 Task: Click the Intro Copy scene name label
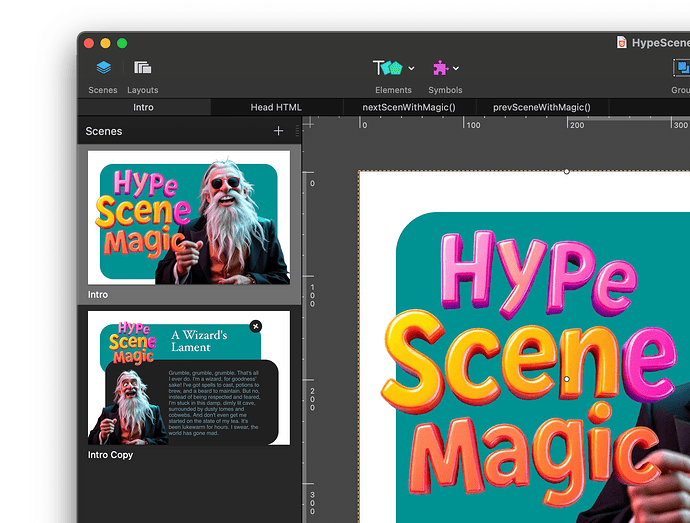(110, 455)
